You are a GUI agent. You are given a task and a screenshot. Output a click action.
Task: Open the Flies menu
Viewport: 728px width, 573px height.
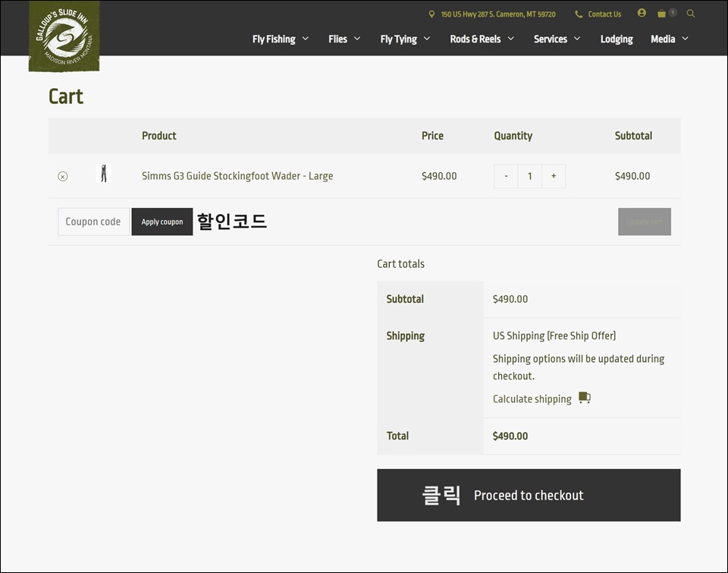point(337,39)
